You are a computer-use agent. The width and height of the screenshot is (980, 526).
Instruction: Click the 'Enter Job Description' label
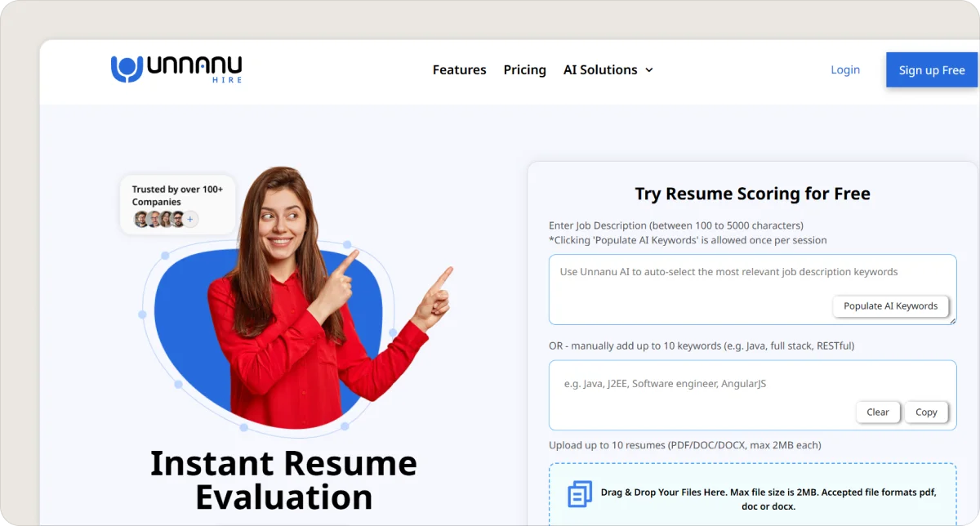click(676, 225)
